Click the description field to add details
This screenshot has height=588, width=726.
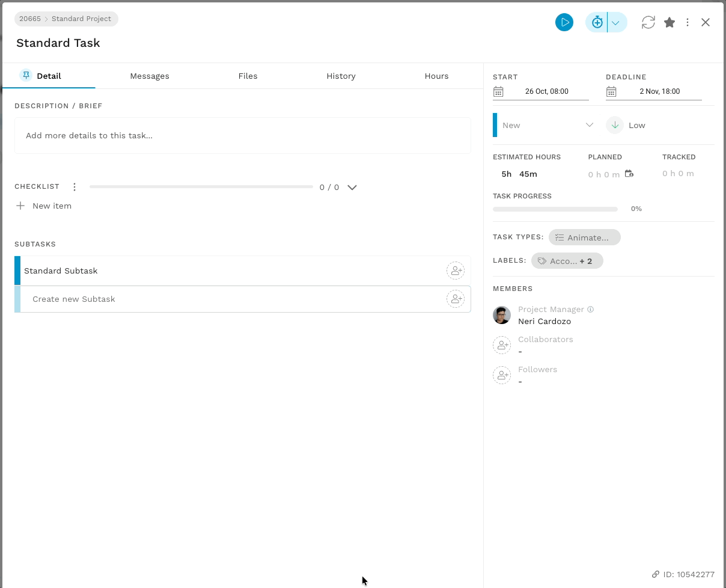[243, 135]
